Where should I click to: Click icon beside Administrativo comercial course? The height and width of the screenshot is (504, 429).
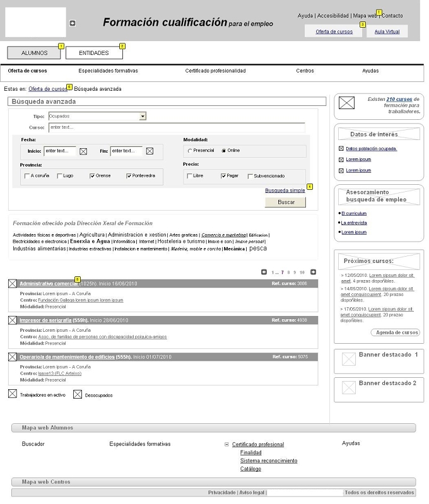pyautogui.click(x=13, y=283)
